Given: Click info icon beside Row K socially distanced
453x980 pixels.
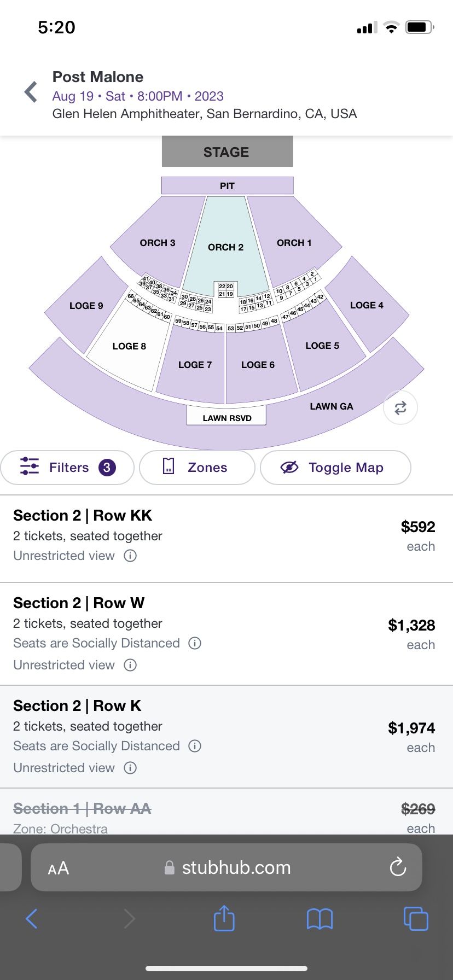Looking at the screenshot, I should 195,746.
